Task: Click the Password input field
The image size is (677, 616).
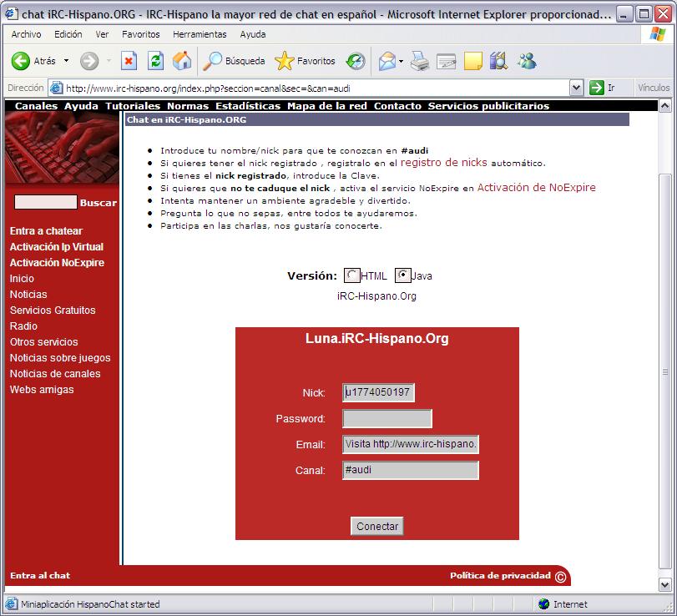Action: point(386,418)
